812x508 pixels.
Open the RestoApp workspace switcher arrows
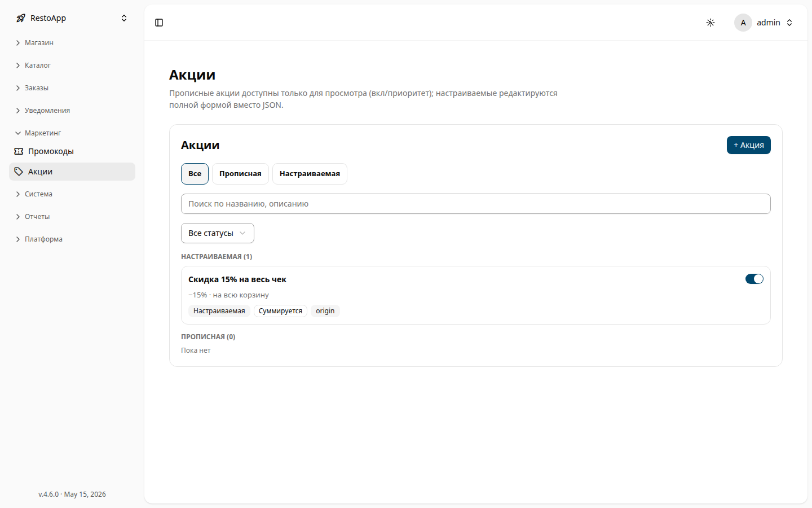coord(124,18)
